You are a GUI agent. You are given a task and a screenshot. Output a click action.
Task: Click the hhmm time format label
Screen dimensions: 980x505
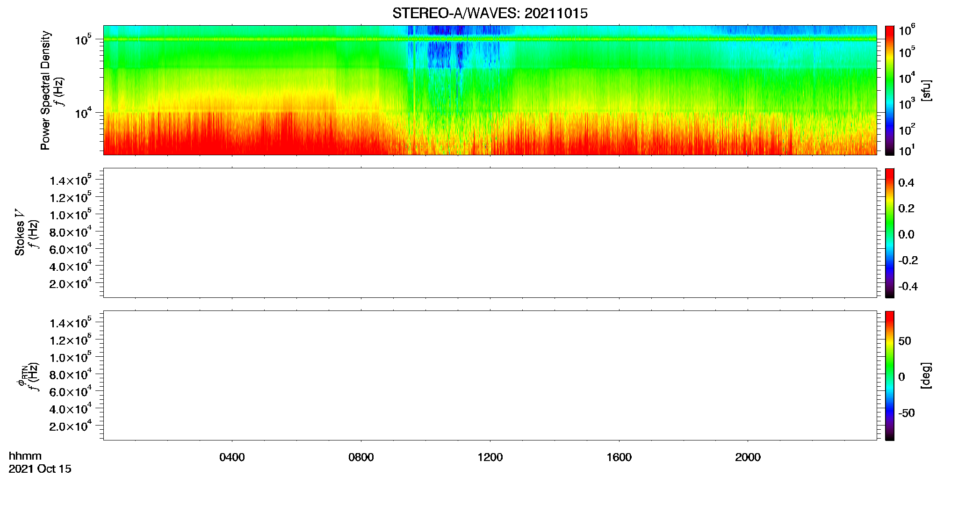25,456
